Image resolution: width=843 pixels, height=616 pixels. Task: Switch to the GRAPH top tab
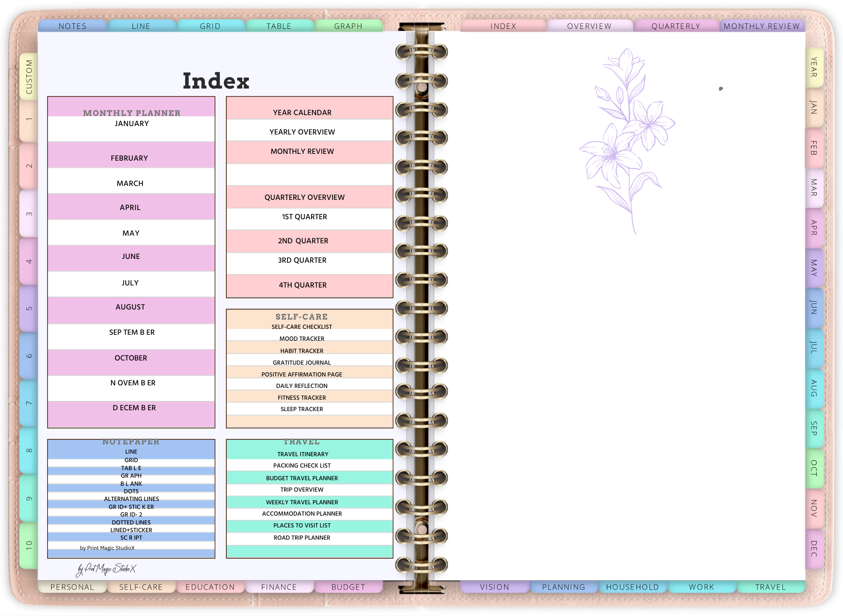(x=348, y=26)
